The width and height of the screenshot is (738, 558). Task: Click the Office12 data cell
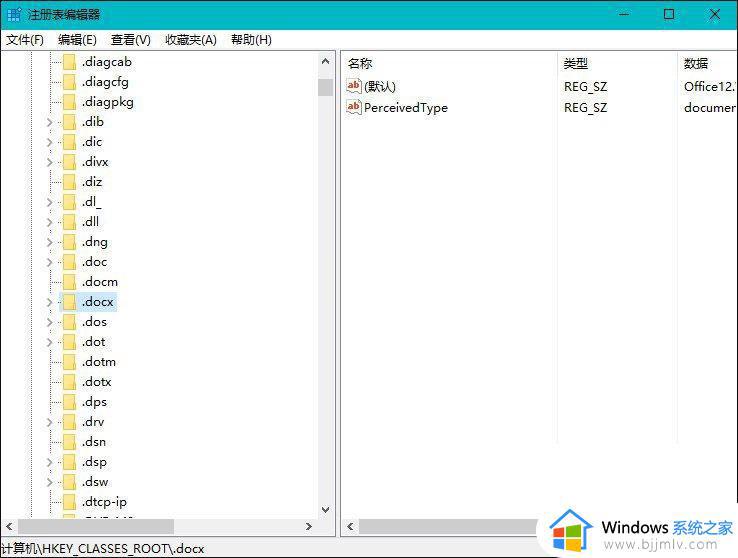click(x=710, y=87)
